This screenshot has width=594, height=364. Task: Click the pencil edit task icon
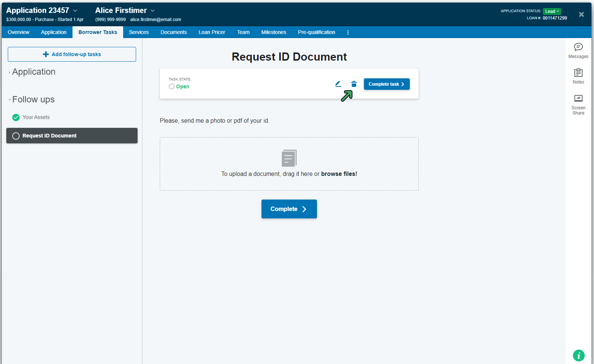pyautogui.click(x=338, y=84)
